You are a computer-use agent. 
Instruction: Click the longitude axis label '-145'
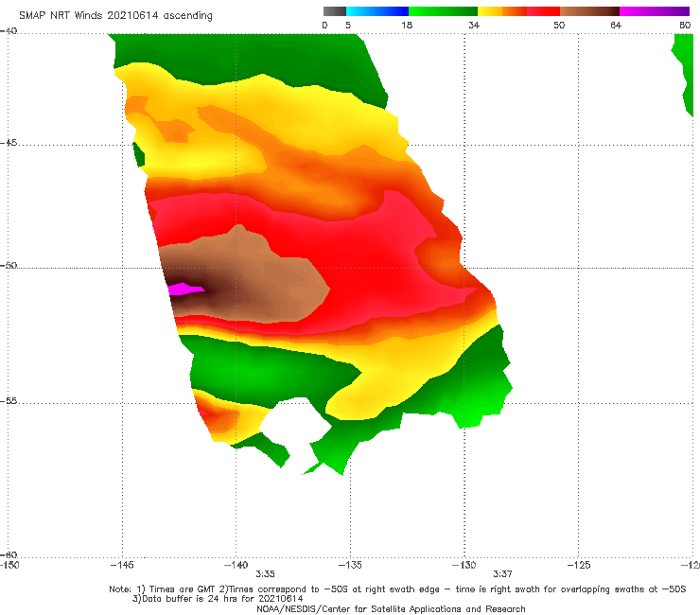click(x=122, y=565)
